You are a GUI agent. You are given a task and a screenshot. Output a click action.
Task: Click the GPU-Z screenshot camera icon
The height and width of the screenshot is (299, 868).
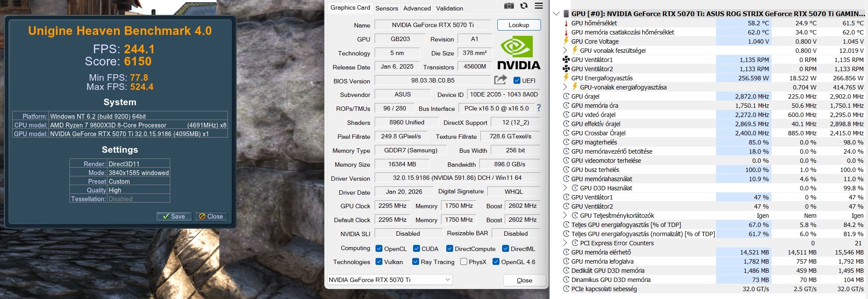pyautogui.click(x=509, y=6)
